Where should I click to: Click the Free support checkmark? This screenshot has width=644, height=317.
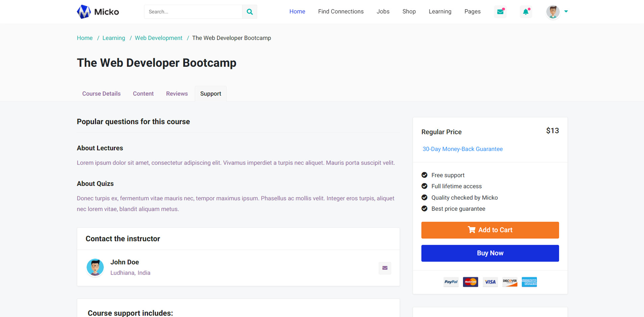(424, 175)
